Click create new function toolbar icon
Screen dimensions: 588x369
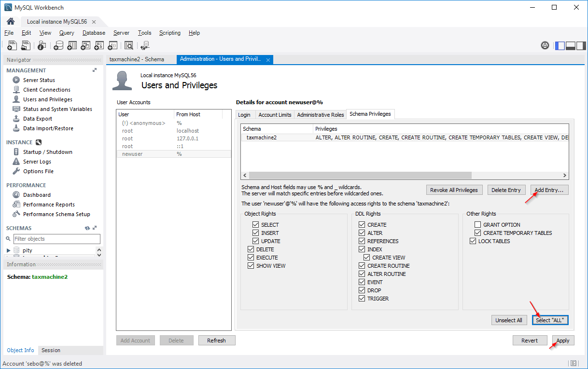point(112,45)
